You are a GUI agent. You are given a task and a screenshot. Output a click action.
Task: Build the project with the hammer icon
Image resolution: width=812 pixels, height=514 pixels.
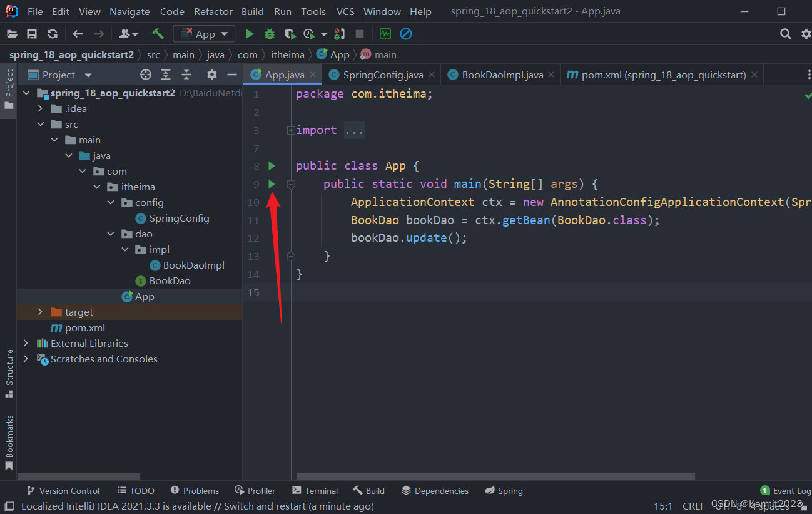(x=158, y=34)
